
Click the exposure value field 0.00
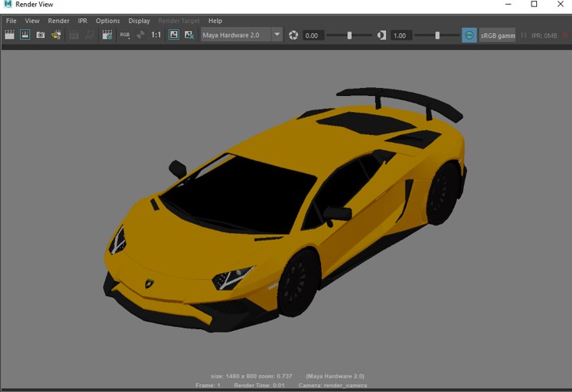tap(313, 36)
